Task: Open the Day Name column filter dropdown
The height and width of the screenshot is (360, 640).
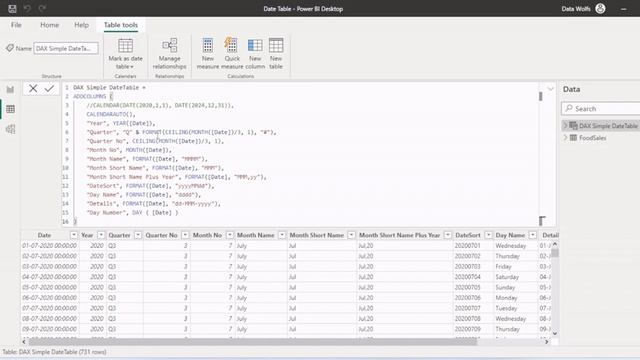Action: [x=533, y=235]
